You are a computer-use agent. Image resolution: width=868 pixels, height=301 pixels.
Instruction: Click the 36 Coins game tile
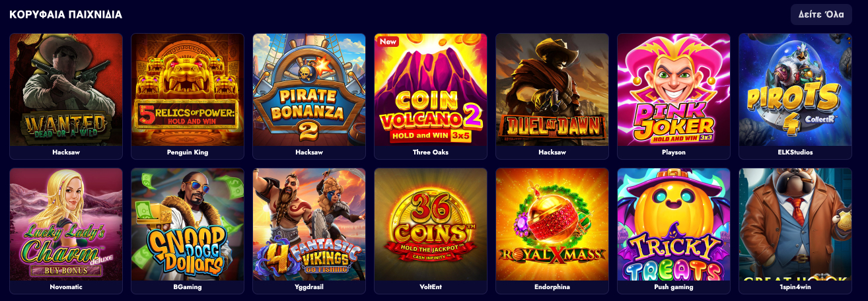point(431,224)
